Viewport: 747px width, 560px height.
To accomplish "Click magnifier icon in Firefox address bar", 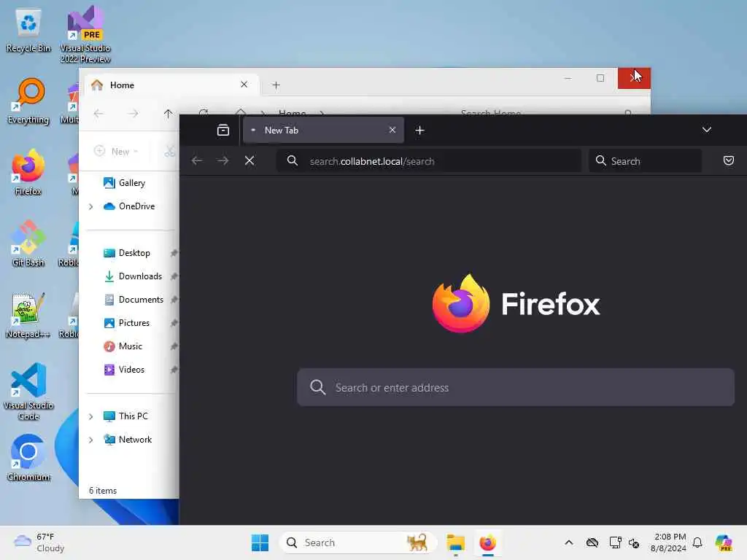I will (293, 161).
